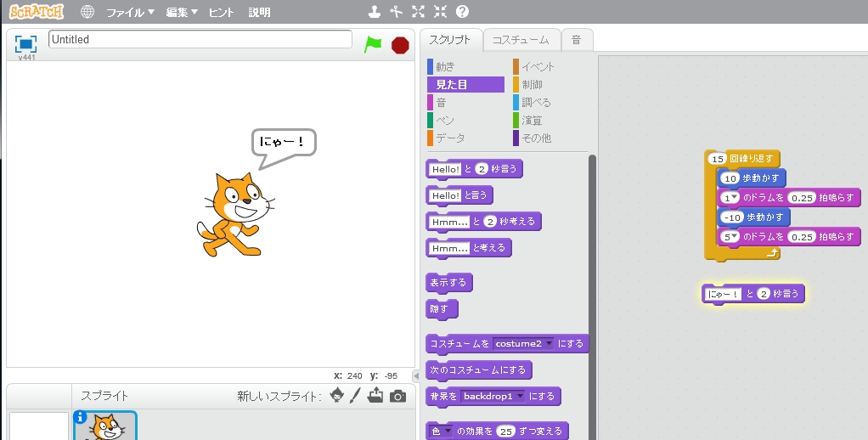This screenshot has width=868, height=440.
Task: Click the -10 steps value in script
Action: (732, 217)
